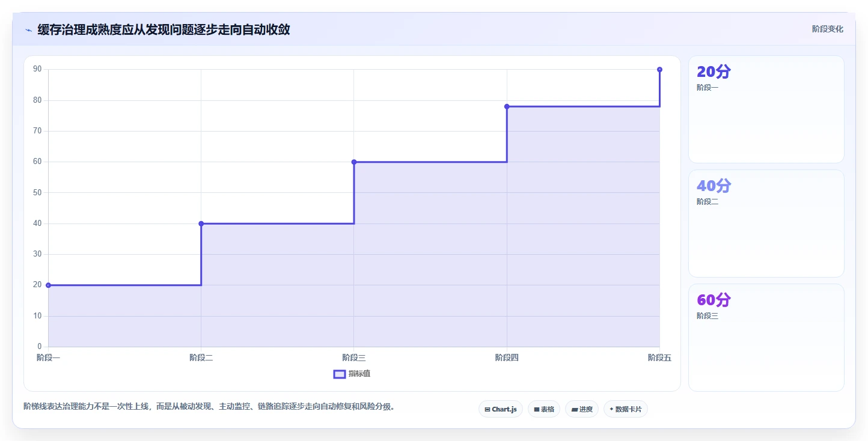Click the 阶段三 data point at 60
The width and height of the screenshot is (868, 441).
pyautogui.click(x=354, y=162)
